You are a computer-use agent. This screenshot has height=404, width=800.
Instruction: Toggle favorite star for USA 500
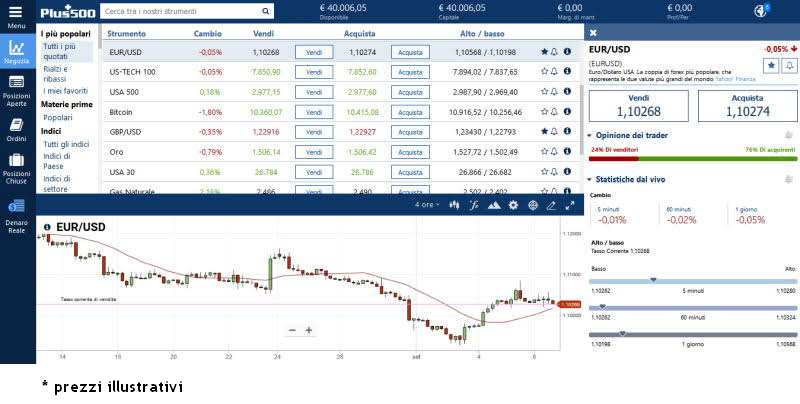(x=544, y=92)
